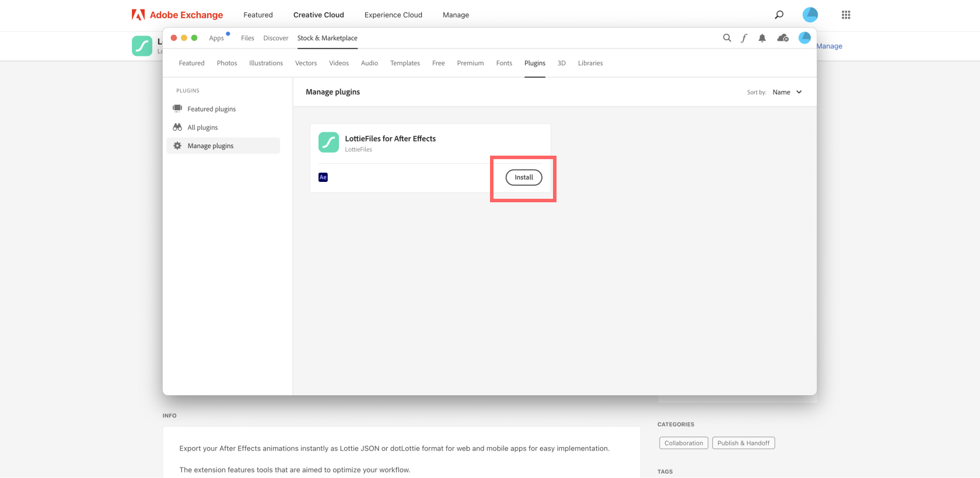Open the apps grid icon in the web header
The width and height of the screenshot is (980, 478).
tap(846, 15)
